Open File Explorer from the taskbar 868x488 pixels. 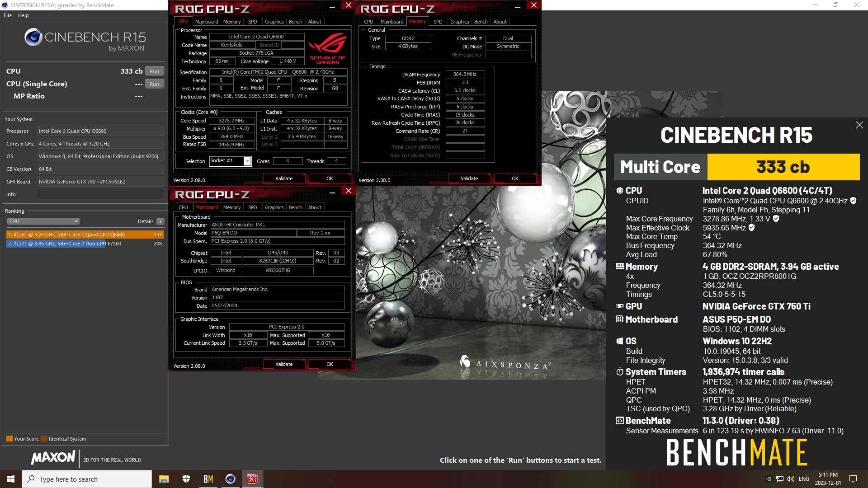(164, 479)
